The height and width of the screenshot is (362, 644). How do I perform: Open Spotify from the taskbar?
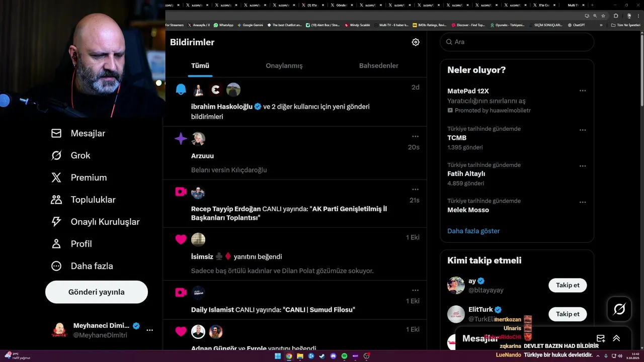(344, 356)
